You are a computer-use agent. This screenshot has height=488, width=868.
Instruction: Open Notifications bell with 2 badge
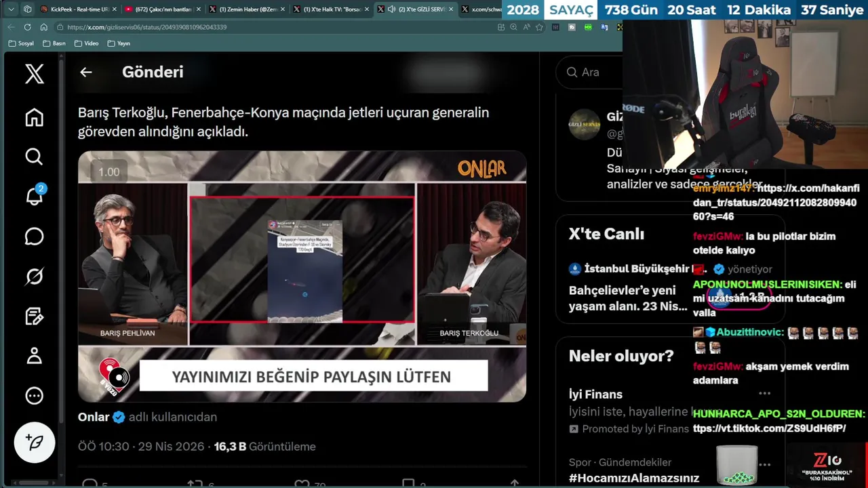click(34, 197)
